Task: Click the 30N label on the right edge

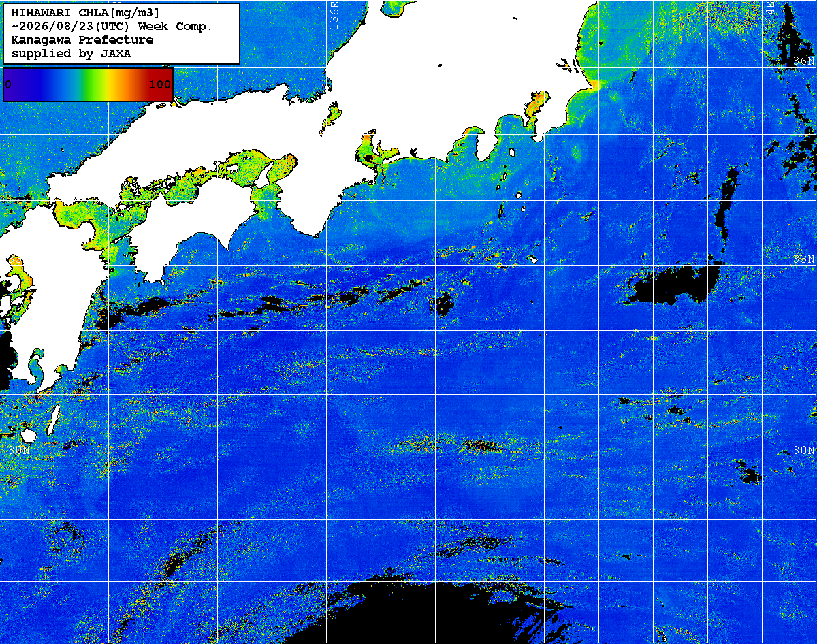Action: point(803,450)
